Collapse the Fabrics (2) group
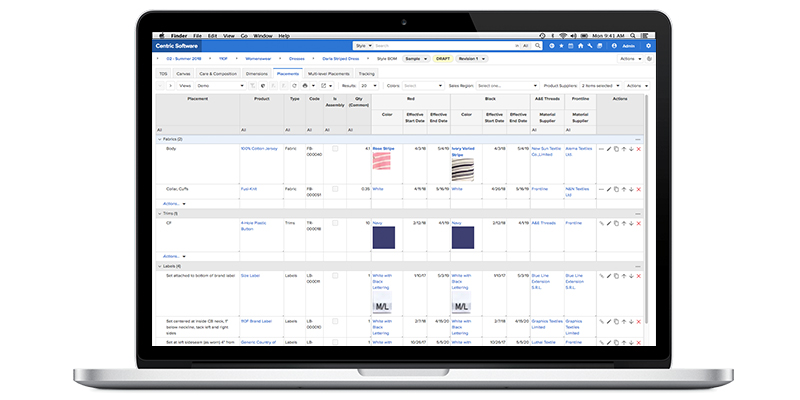The width and height of the screenshot is (800, 400). [x=159, y=139]
